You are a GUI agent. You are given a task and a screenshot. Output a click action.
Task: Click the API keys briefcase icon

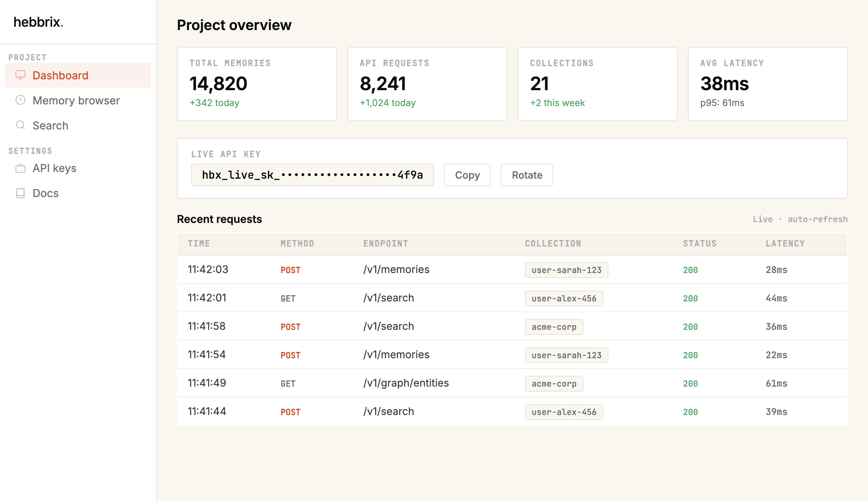pos(20,168)
